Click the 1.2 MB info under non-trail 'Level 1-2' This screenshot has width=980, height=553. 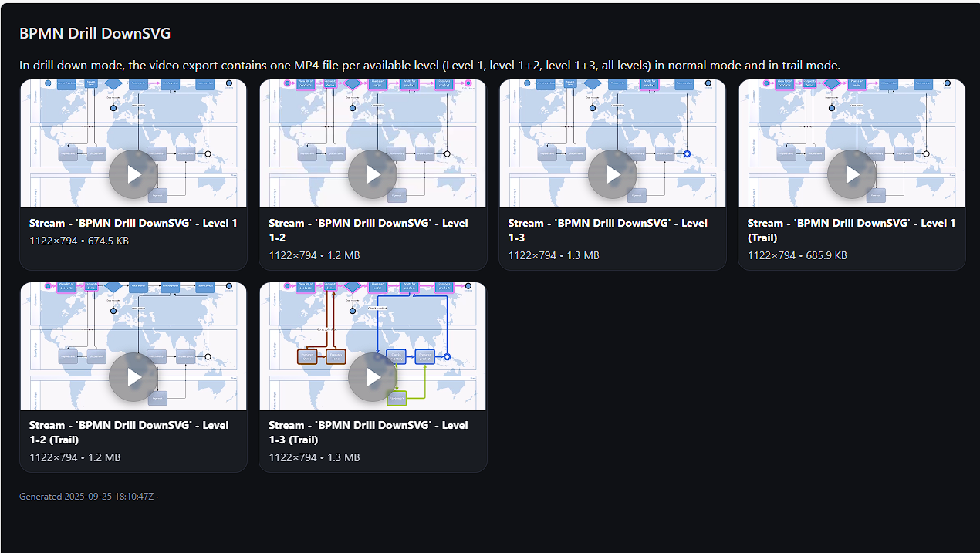pos(314,255)
